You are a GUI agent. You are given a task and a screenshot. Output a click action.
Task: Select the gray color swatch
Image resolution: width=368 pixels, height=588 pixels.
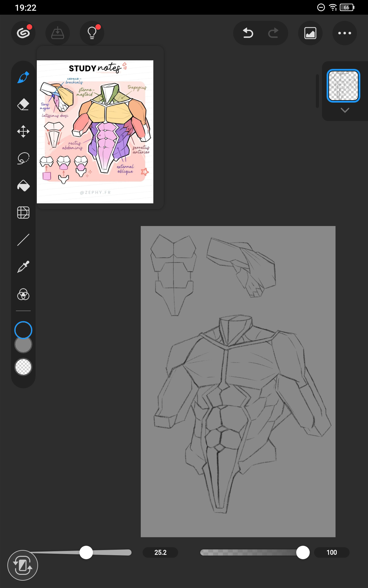23,345
